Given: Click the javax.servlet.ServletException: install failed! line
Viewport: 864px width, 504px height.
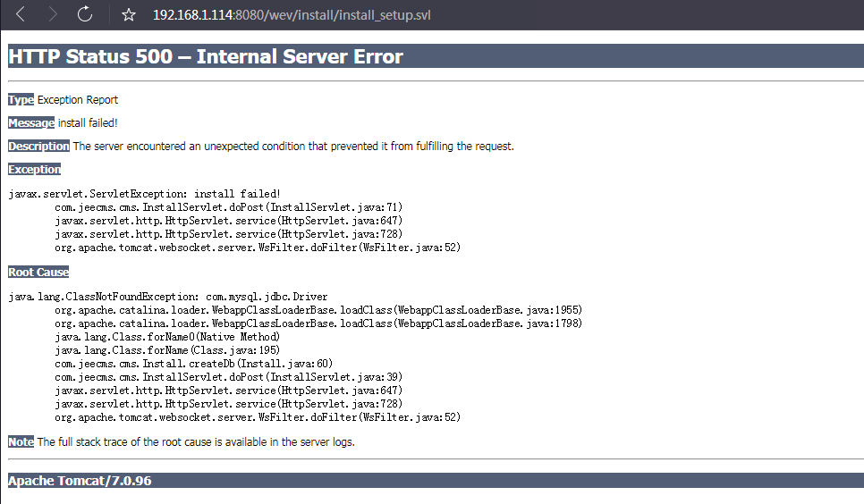Looking at the screenshot, I should pos(144,194).
